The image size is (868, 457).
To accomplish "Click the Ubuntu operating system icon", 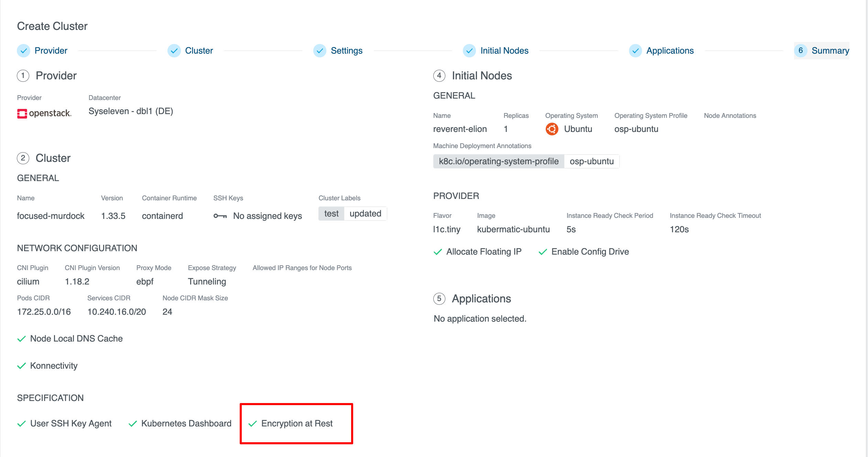I will click(x=552, y=129).
